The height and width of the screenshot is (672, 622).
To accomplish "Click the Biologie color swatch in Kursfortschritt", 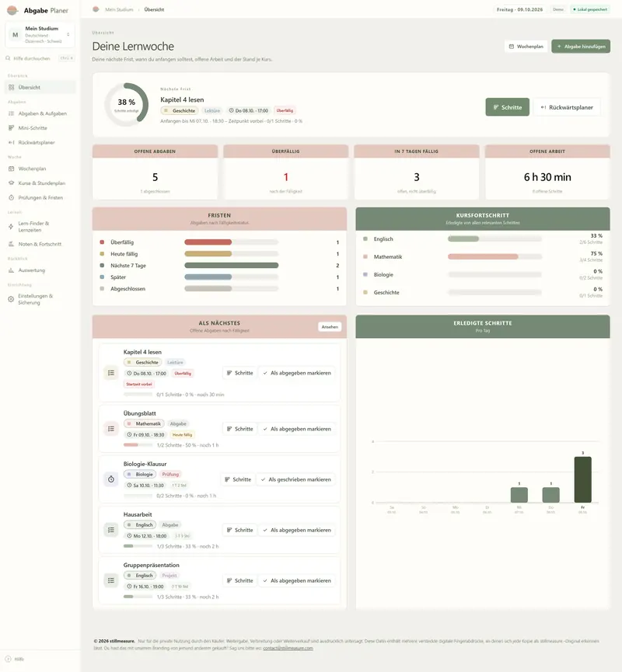I will tap(365, 274).
